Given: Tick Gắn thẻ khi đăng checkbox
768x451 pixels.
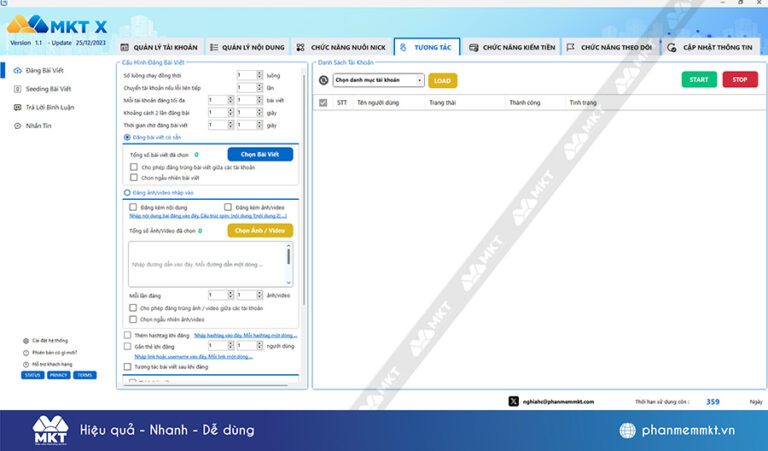Looking at the screenshot, I should pyautogui.click(x=127, y=346).
